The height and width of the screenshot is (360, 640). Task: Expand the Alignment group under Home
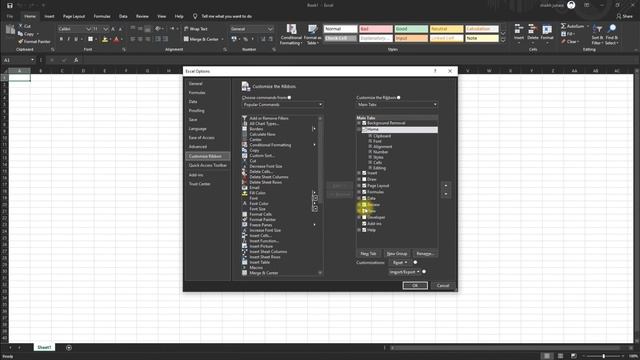click(370, 147)
